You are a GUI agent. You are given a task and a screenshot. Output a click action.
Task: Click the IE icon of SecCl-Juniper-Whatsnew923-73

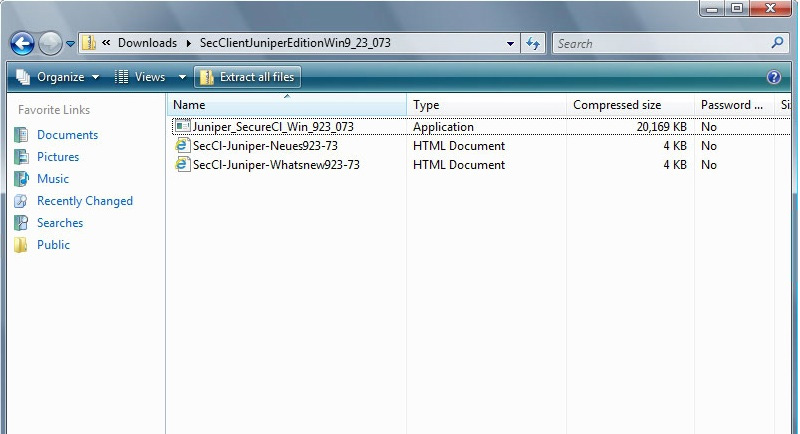[182, 164]
